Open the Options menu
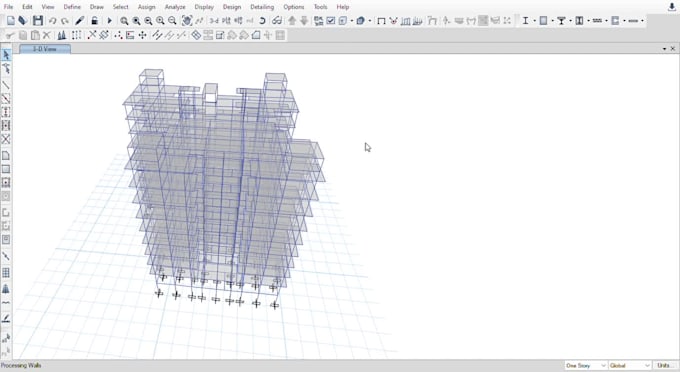The height and width of the screenshot is (372, 680). click(294, 7)
